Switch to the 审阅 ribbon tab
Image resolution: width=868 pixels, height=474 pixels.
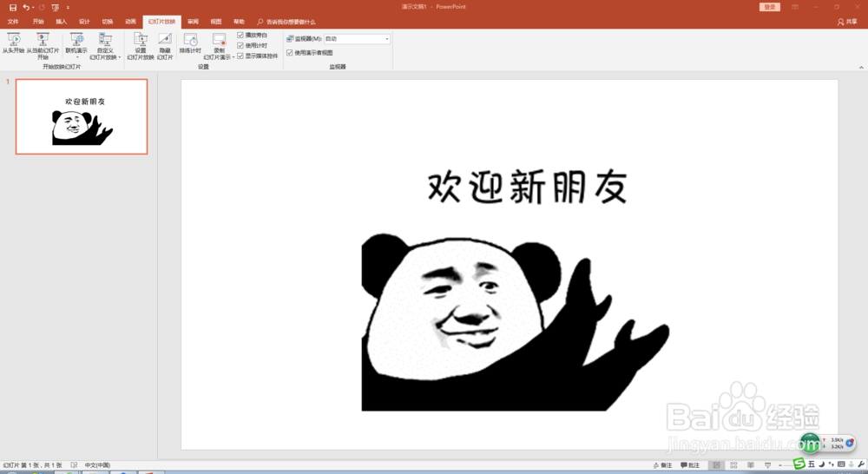pyautogui.click(x=193, y=22)
